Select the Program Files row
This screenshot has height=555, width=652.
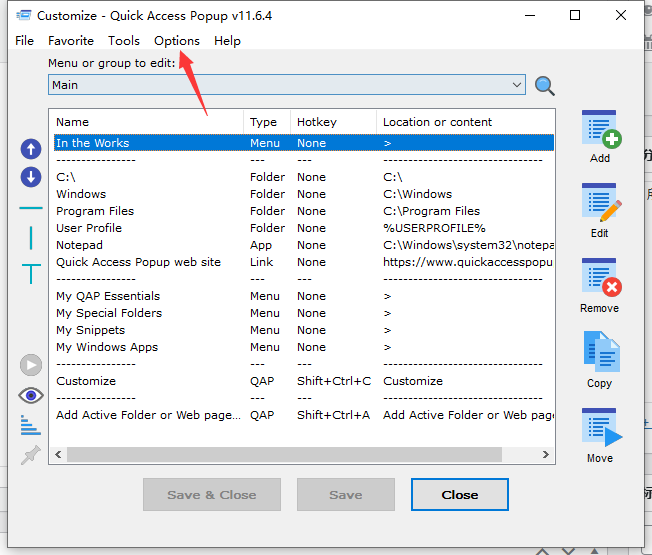(304, 211)
